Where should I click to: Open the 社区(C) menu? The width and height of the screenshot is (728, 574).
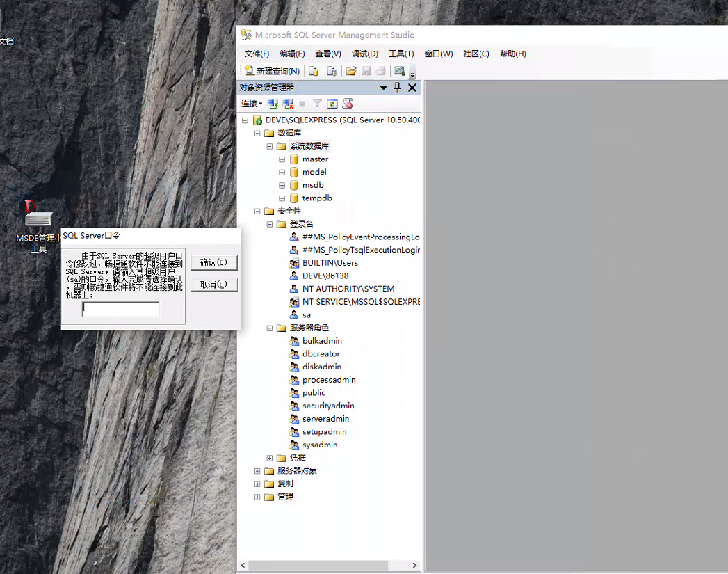coord(476,54)
